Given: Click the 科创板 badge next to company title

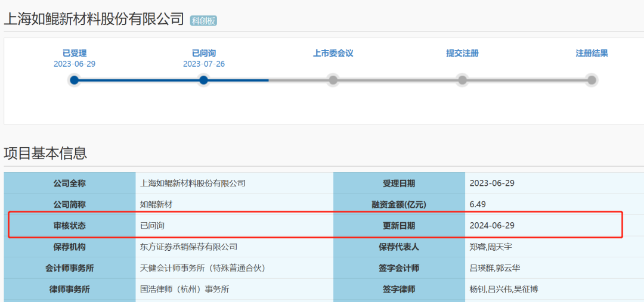Looking at the screenshot, I should [203, 20].
